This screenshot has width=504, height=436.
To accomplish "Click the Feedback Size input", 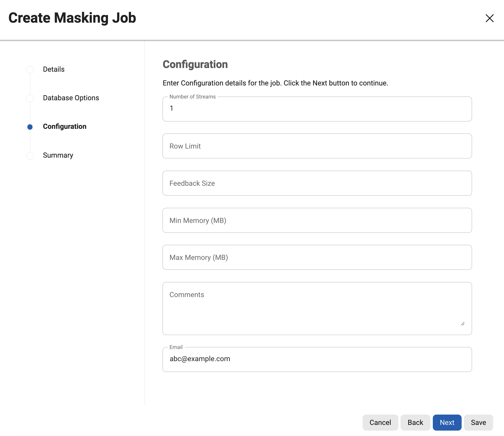I will coord(317,183).
